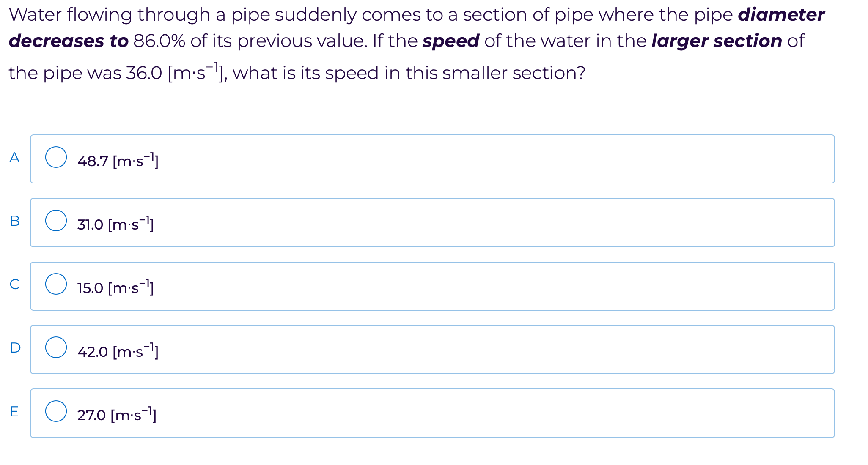868x465 pixels.
Task: Mark the 42.0 m/s radio button
Action: click(56, 347)
